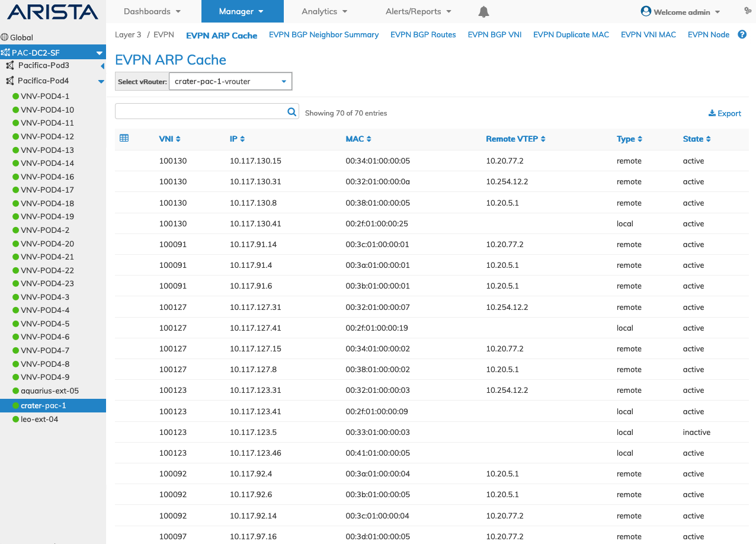This screenshot has height=544, width=756.
Task: Switch to EVPN VNI MAC tab
Action: pyautogui.click(x=648, y=35)
